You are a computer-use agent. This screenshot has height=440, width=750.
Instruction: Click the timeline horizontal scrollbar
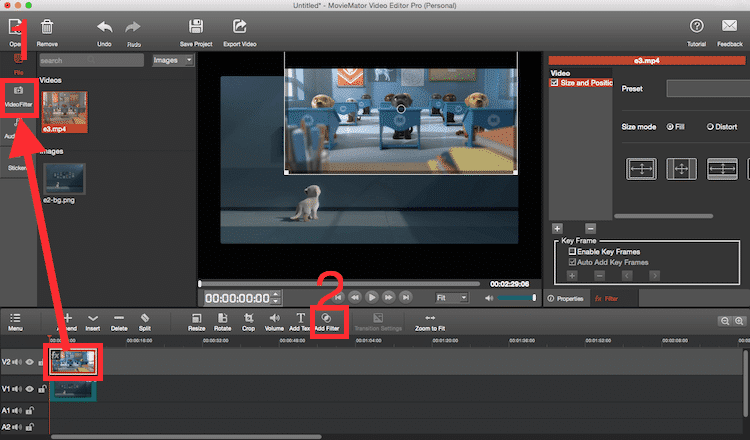tap(186, 436)
